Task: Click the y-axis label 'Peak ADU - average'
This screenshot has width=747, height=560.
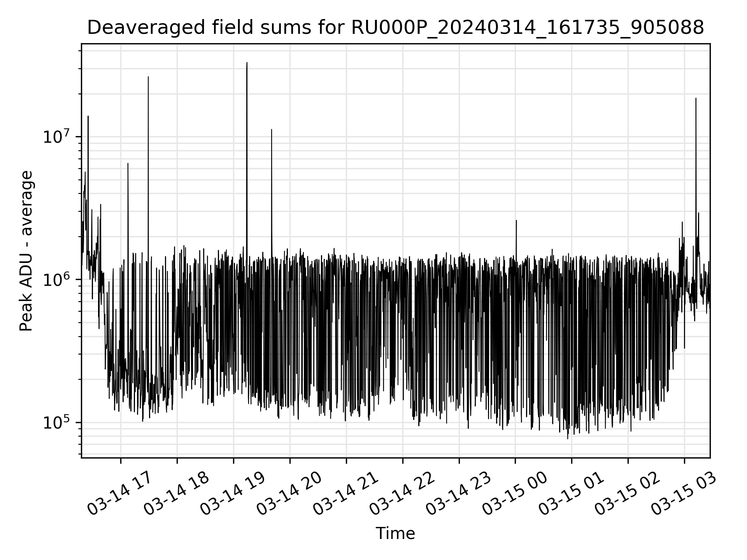Action: tap(26, 251)
